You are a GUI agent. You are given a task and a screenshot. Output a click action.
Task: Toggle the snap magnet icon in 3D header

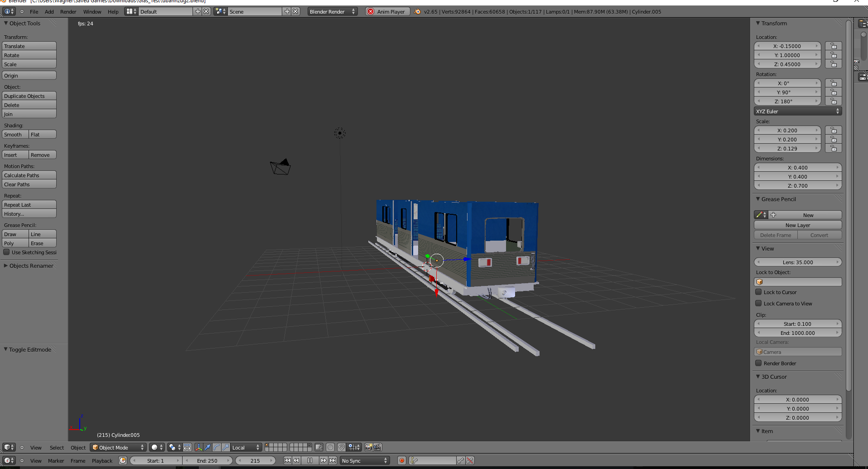(x=342, y=447)
